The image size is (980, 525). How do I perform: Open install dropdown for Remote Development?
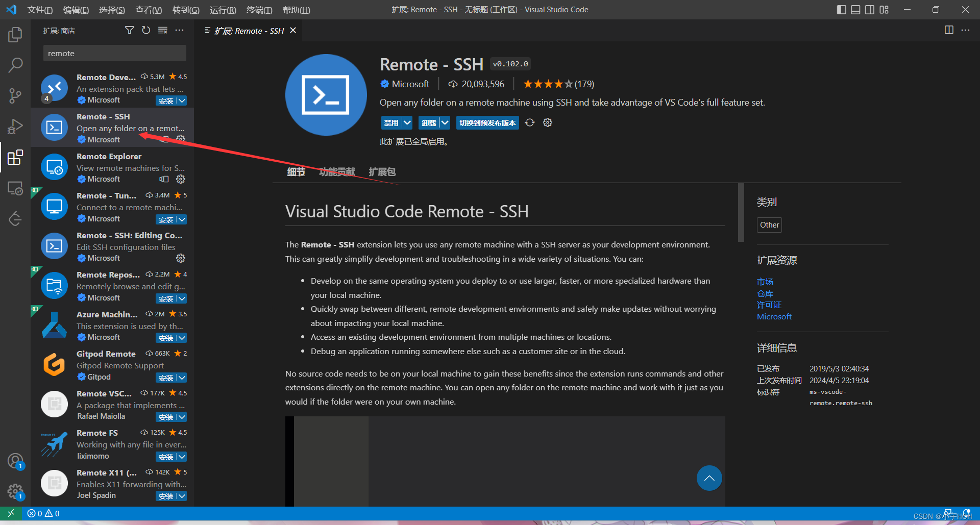pyautogui.click(x=182, y=101)
